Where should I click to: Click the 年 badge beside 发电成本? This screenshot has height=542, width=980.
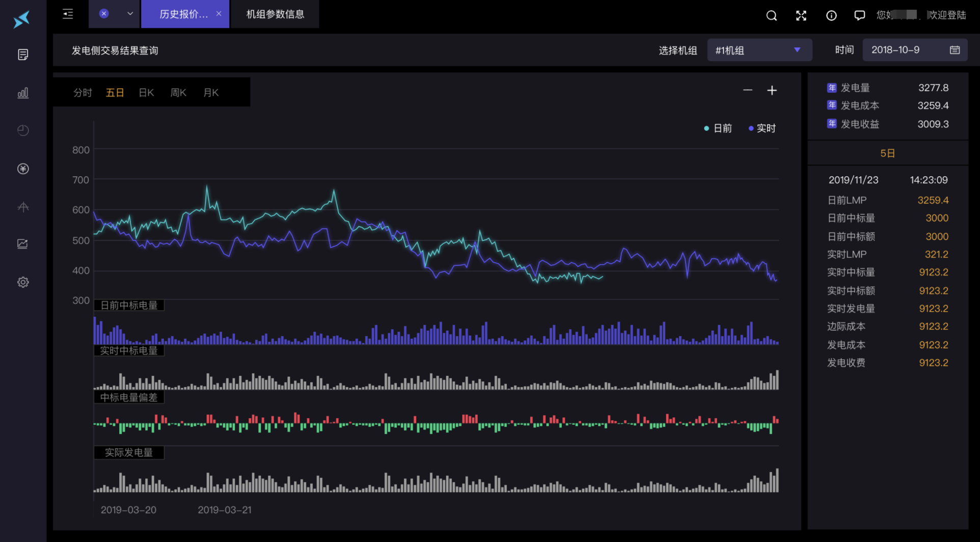(x=832, y=105)
